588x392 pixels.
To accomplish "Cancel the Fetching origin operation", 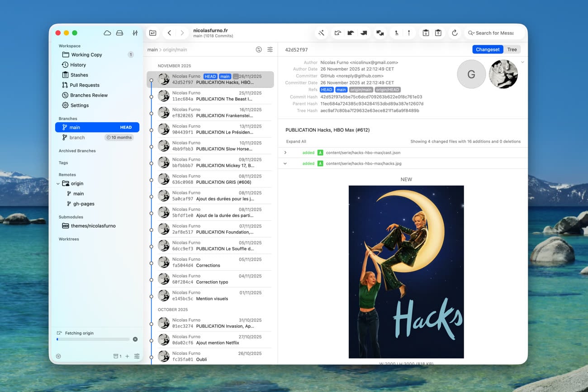I will 135,339.
